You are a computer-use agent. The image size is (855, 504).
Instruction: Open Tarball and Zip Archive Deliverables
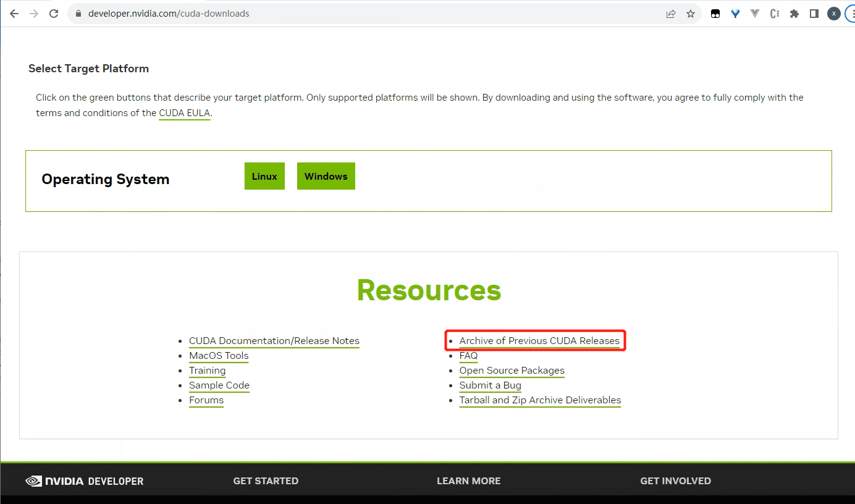click(x=540, y=400)
